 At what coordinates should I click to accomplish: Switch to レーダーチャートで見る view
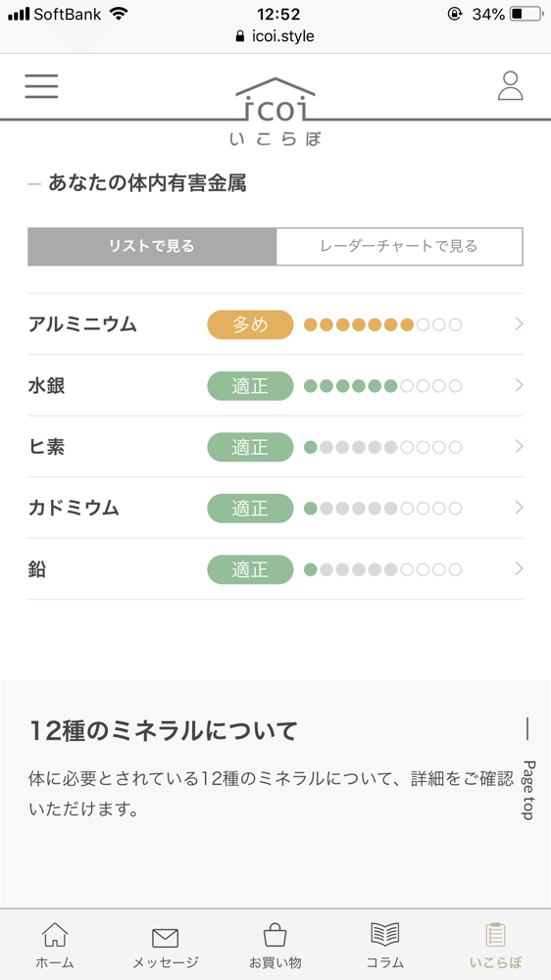click(x=399, y=246)
